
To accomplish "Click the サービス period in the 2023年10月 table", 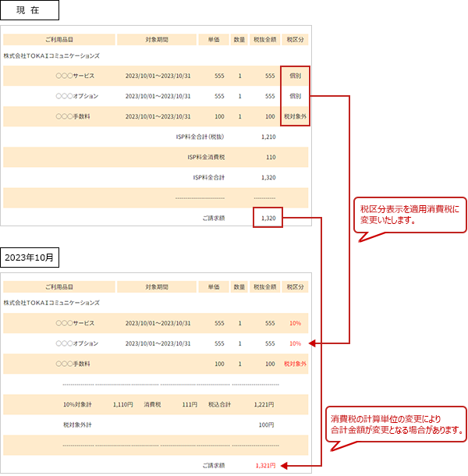I will pyautogui.click(x=158, y=323).
